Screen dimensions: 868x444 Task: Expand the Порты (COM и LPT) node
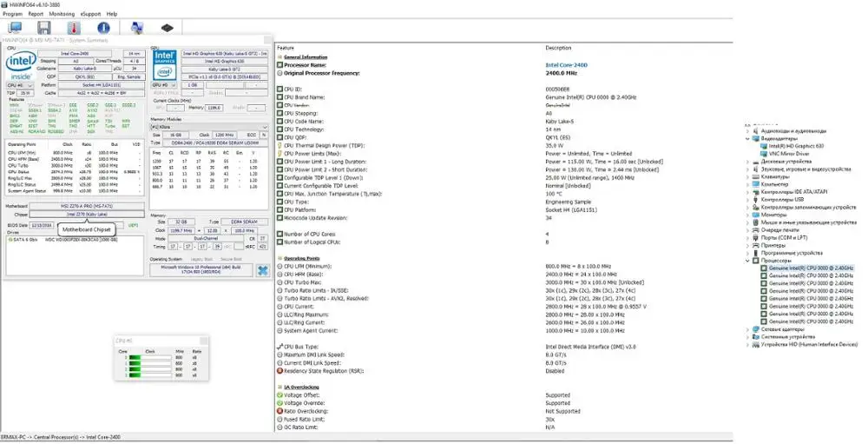click(748, 237)
